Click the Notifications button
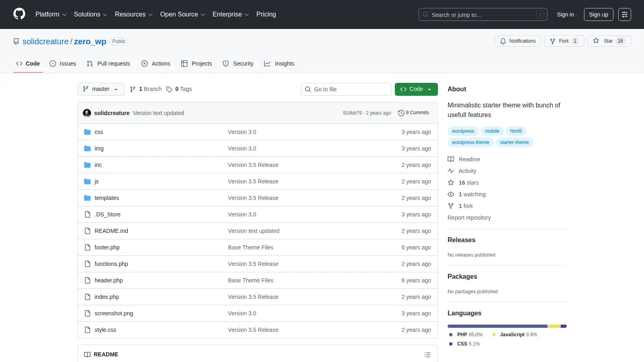The height and width of the screenshot is (362, 644). [x=518, y=41]
